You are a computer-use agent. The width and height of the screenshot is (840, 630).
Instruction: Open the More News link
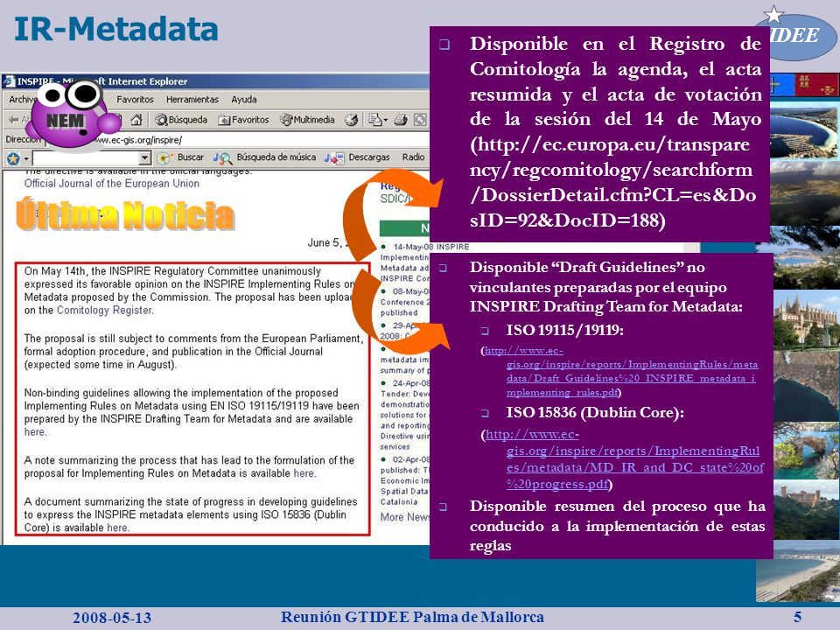tap(405, 517)
